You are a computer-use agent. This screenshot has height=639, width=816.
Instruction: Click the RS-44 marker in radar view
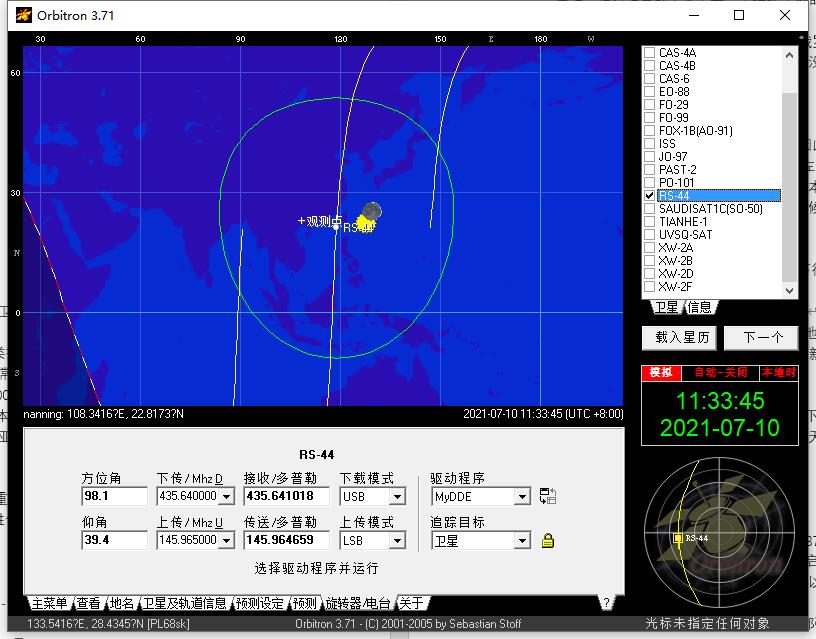pos(678,538)
